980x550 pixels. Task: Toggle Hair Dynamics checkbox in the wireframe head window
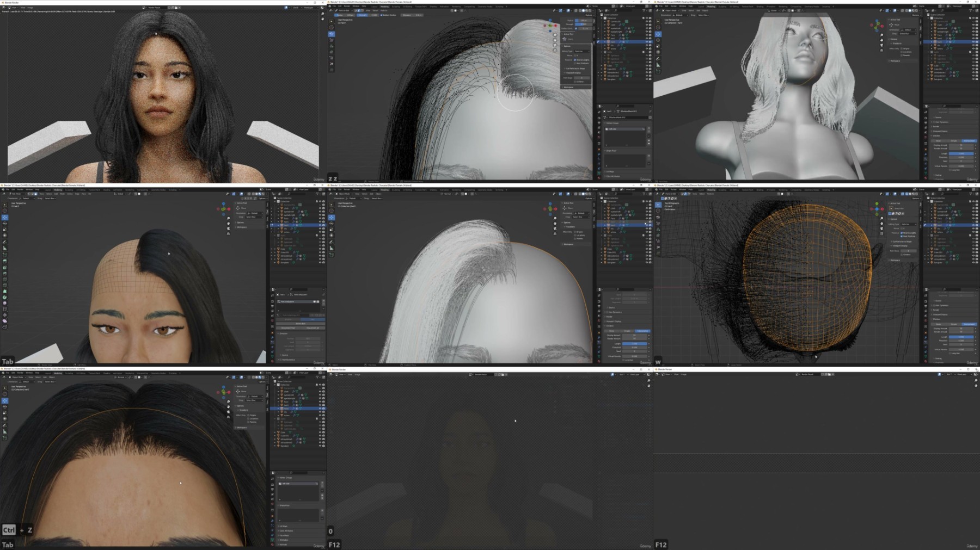(x=935, y=305)
